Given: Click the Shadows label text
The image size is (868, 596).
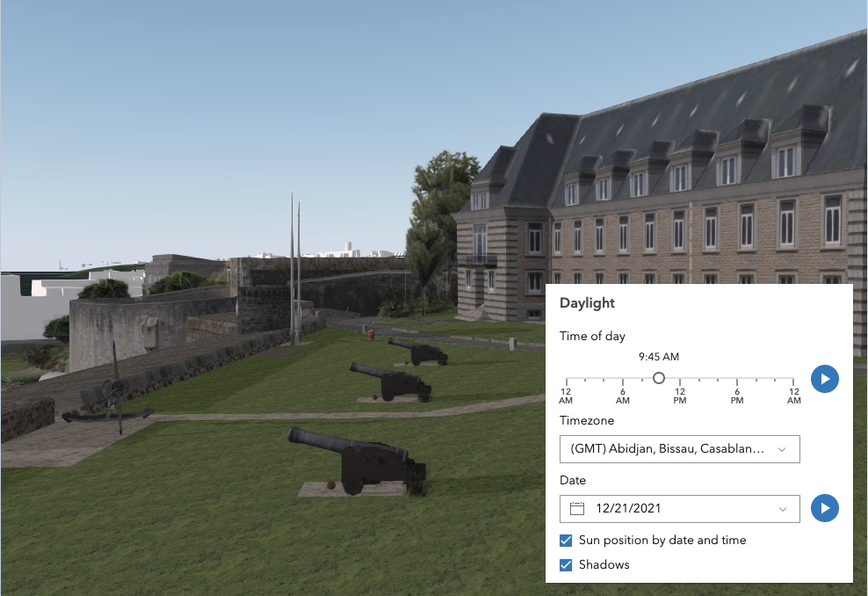Looking at the screenshot, I should point(604,564).
